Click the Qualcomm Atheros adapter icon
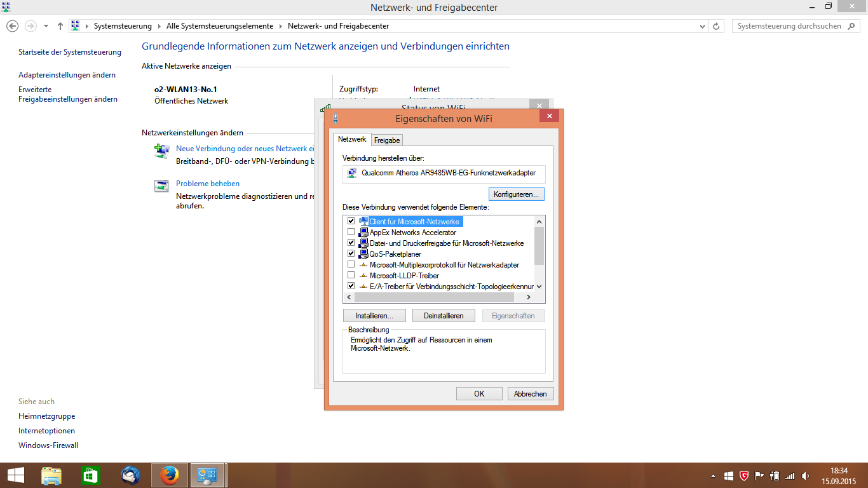This screenshot has width=868, height=488. point(352,173)
